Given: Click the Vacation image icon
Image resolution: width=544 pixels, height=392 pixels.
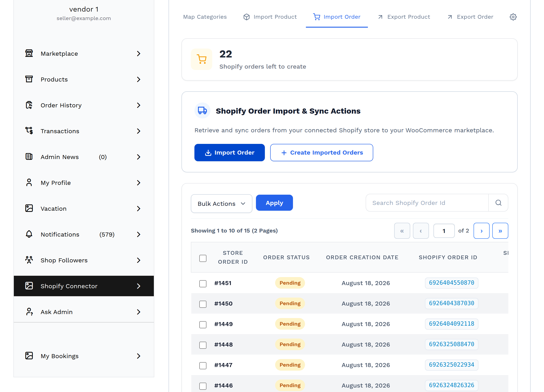Looking at the screenshot, I should [29, 208].
